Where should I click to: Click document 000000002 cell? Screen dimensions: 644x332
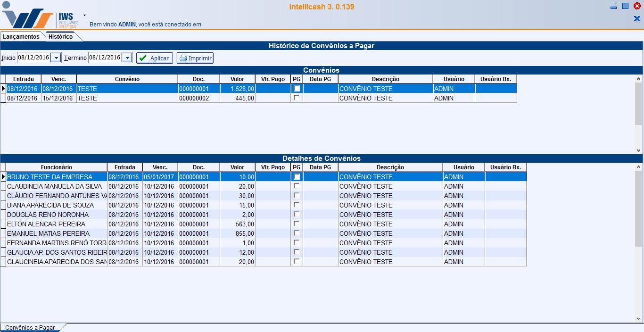pos(199,98)
